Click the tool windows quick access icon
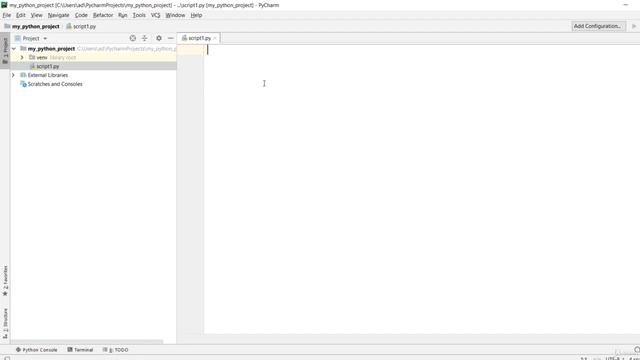The height and width of the screenshot is (360, 640). pyautogui.click(x=7, y=358)
